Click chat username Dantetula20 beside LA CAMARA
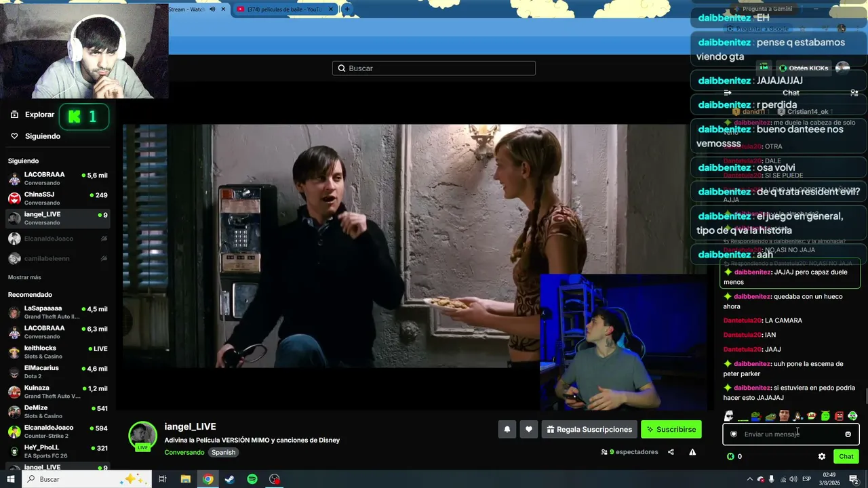Image resolution: width=868 pixels, height=488 pixels. [x=742, y=321]
